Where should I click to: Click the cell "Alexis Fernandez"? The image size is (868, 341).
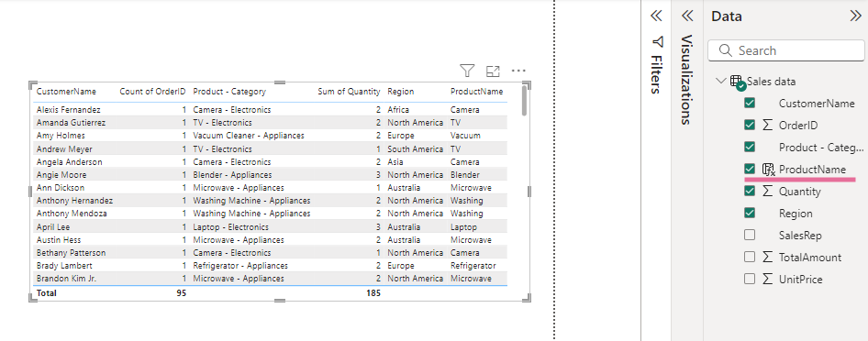[x=69, y=109]
